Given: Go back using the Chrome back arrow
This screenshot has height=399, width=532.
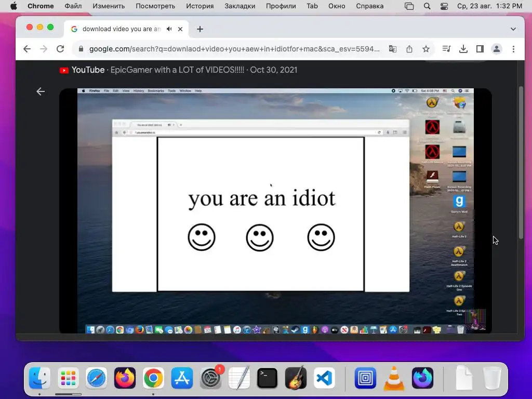Looking at the screenshot, I should pos(27,49).
